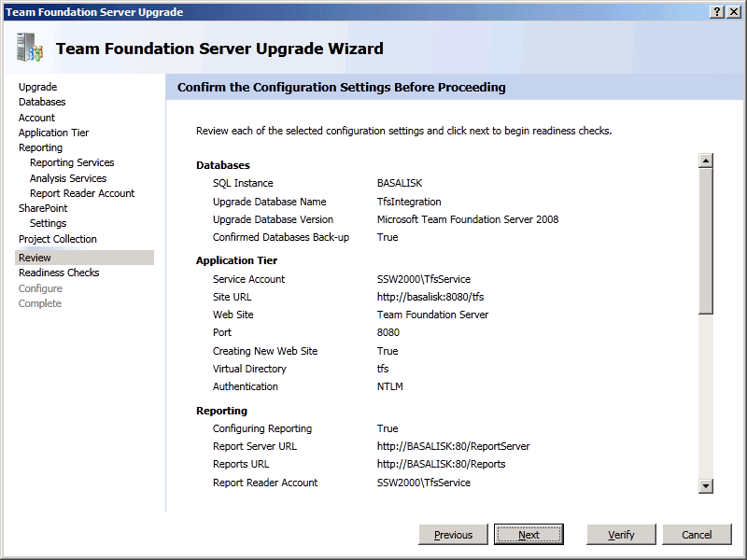The height and width of the screenshot is (560, 747).
Task: Click Next to begin readiness checks
Action: pos(529,535)
